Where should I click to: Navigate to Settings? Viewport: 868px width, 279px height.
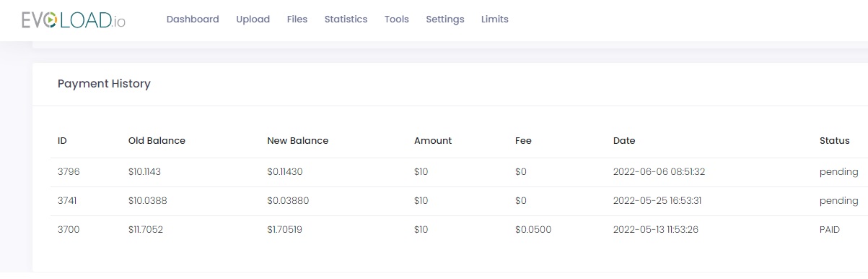(445, 20)
